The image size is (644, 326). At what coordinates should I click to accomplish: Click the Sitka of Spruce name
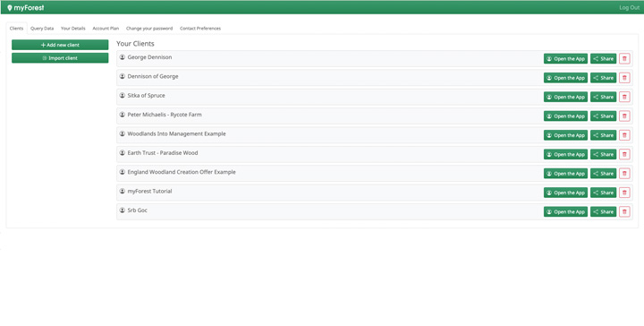(146, 95)
